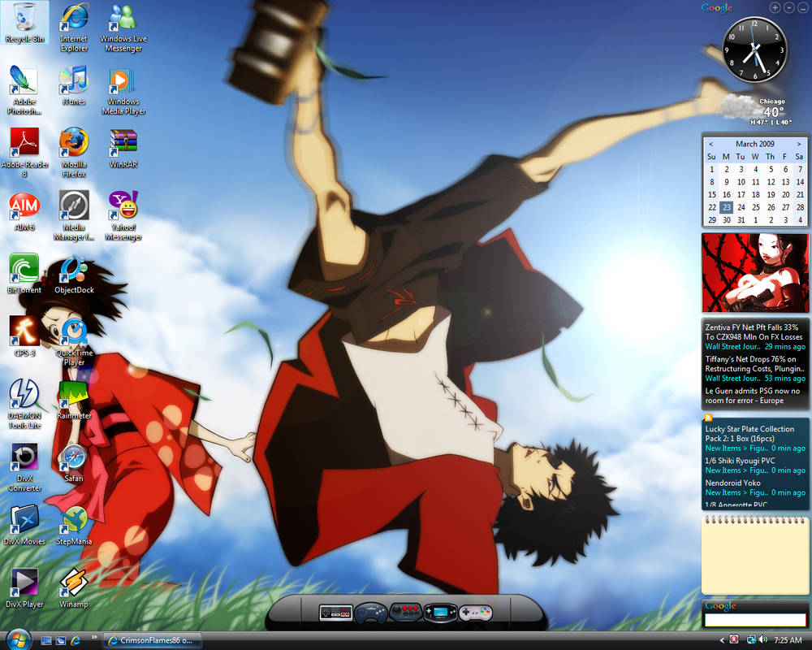Viewport: 812px width, 650px height.
Task: Show hidden system tray icons arrow
Action: [723, 641]
